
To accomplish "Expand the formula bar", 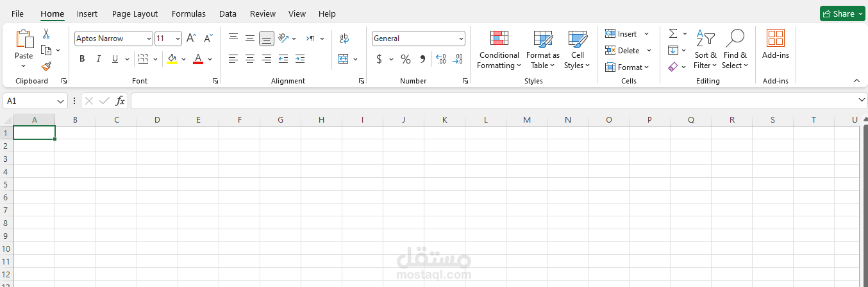I will click(x=862, y=100).
